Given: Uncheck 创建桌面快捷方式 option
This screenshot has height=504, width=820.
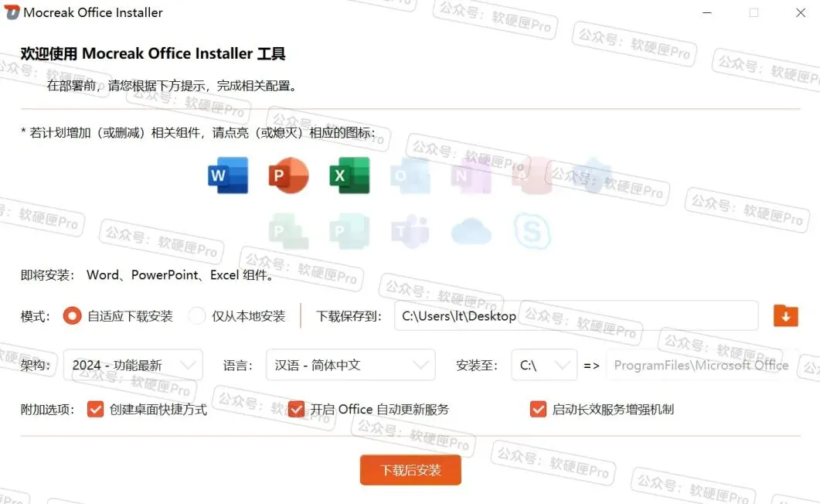Looking at the screenshot, I should tap(95, 409).
